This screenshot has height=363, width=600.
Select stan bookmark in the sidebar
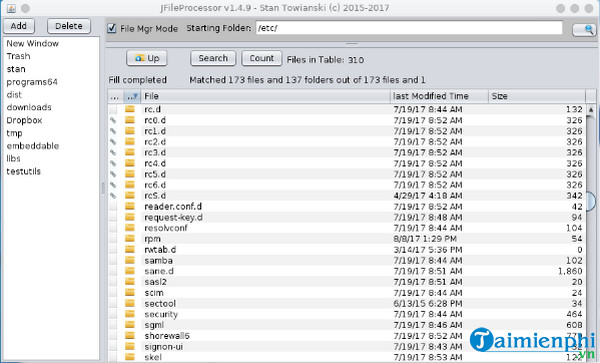coord(16,69)
